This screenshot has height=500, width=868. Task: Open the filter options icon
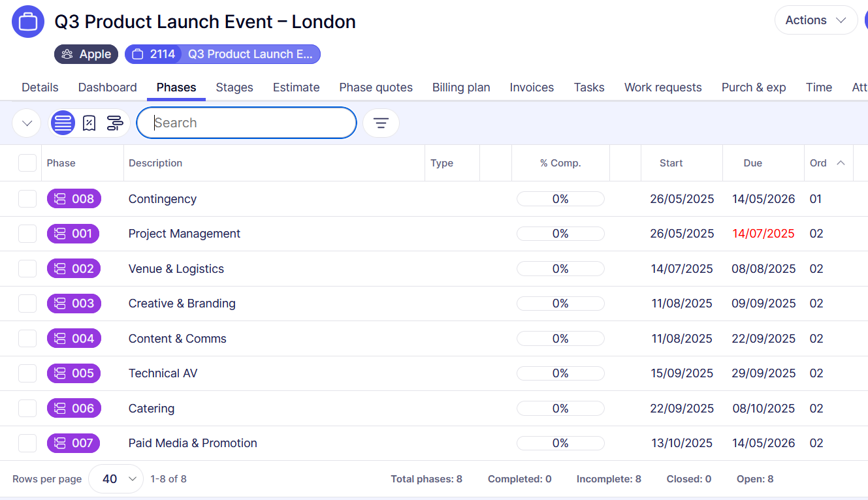coord(381,123)
